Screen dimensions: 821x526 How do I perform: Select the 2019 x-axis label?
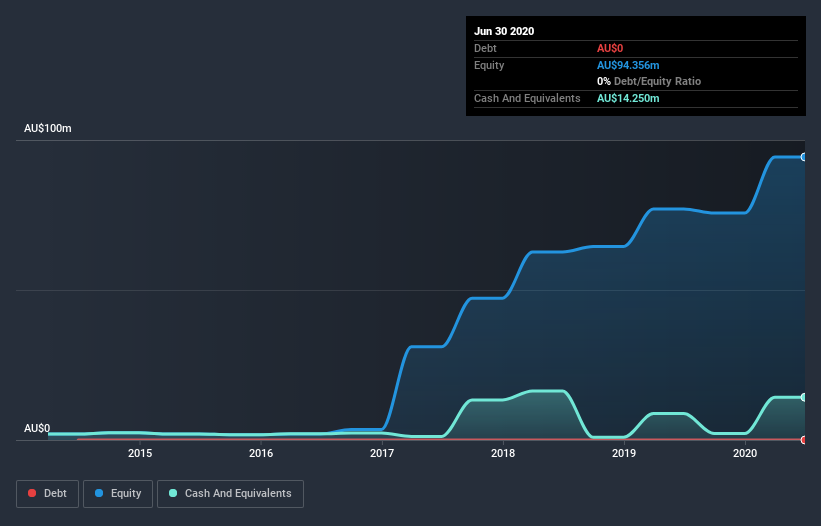(x=624, y=453)
